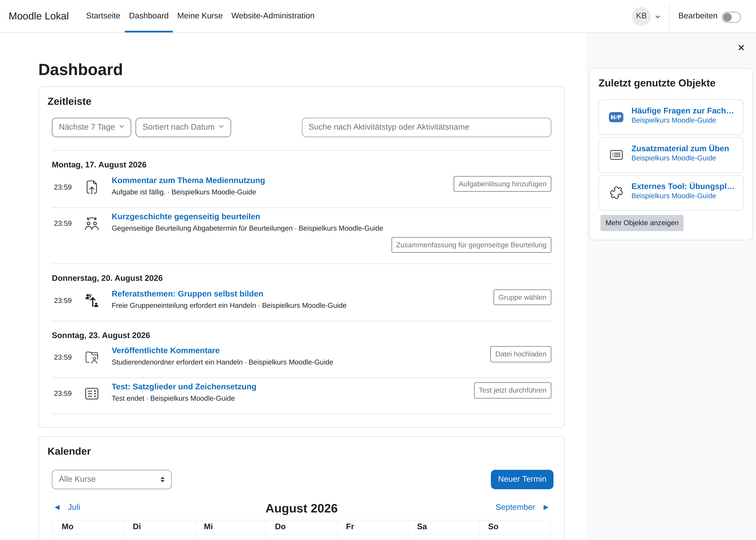Click Mehr Objekte anzeigen button

pos(642,223)
